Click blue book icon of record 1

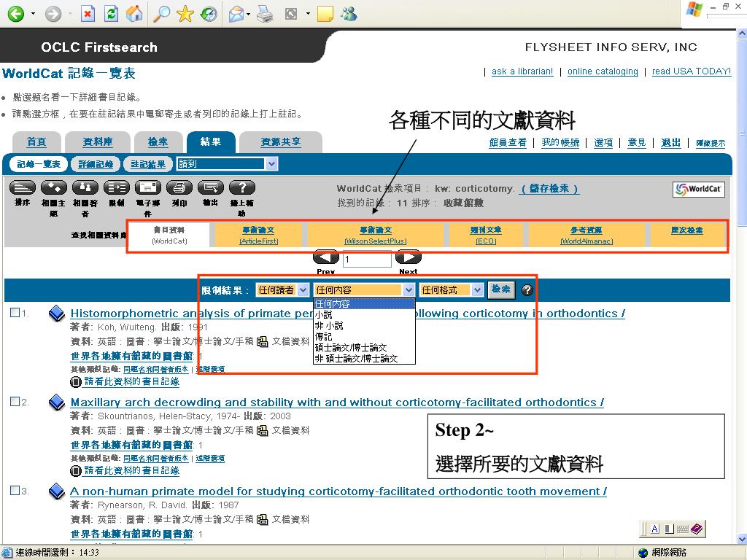pyautogui.click(x=57, y=314)
